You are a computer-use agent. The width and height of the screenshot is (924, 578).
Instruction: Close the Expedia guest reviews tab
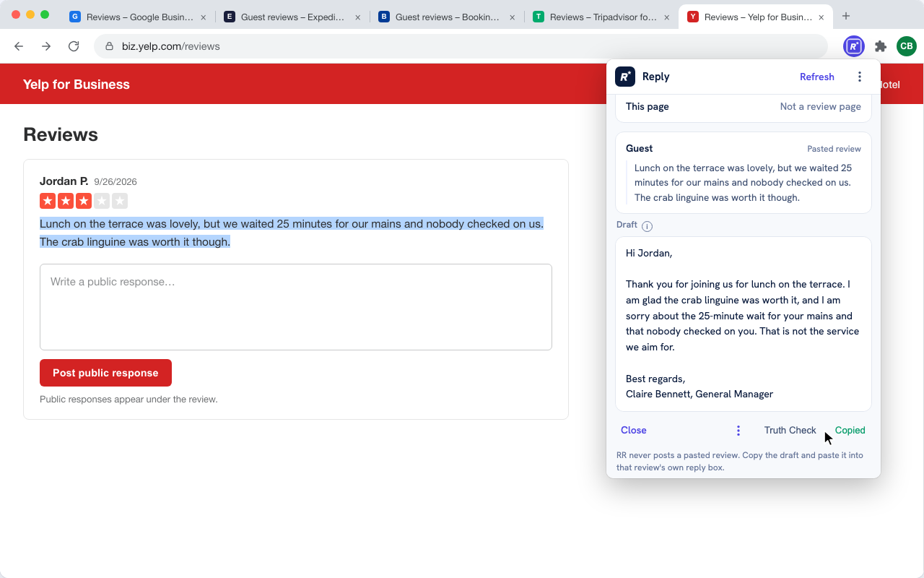click(x=357, y=17)
